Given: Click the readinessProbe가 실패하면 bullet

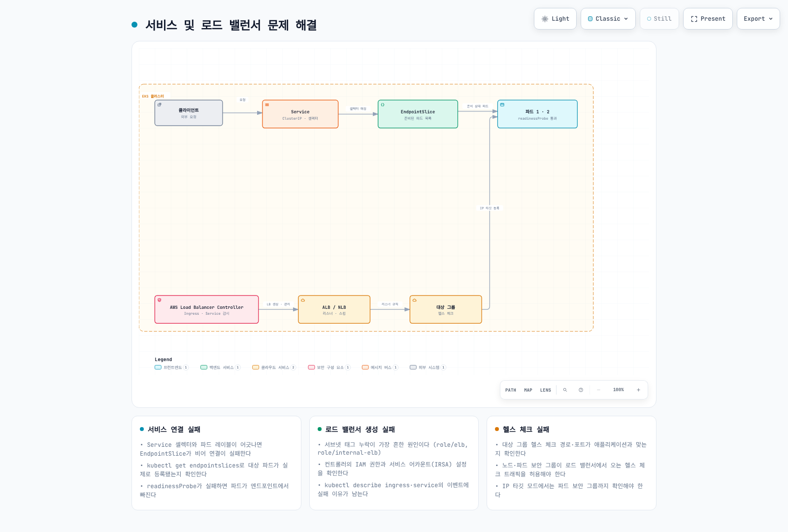Looking at the screenshot, I should click(214, 490).
